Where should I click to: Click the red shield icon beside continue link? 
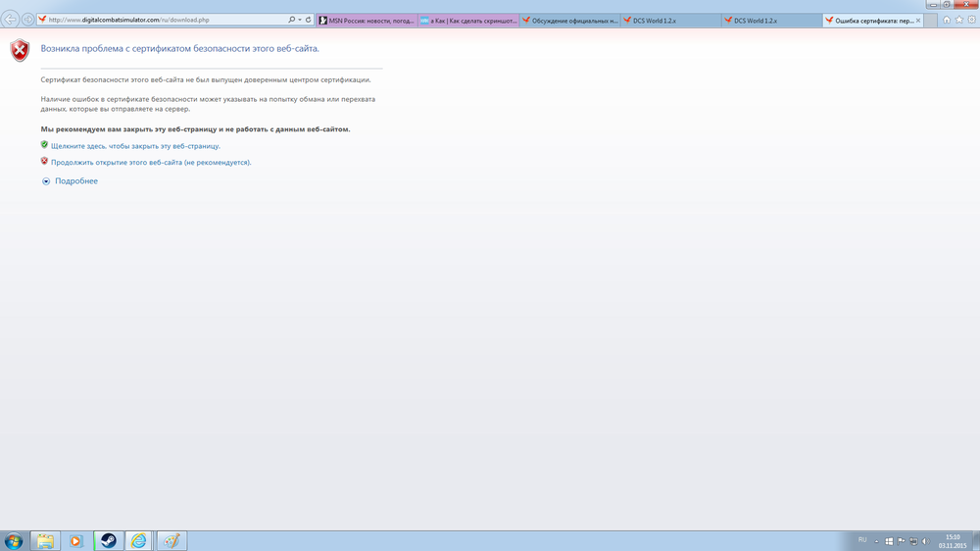coord(44,161)
